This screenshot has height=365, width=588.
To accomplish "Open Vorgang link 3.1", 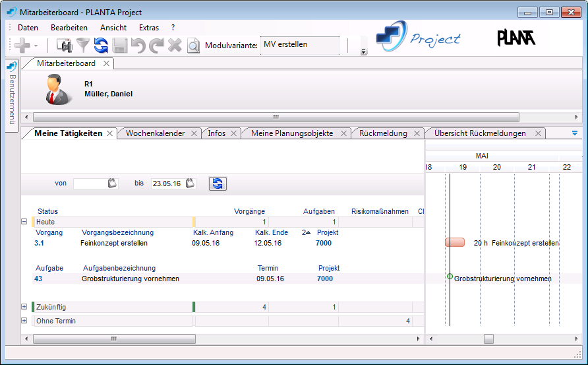I will (x=39, y=243).
